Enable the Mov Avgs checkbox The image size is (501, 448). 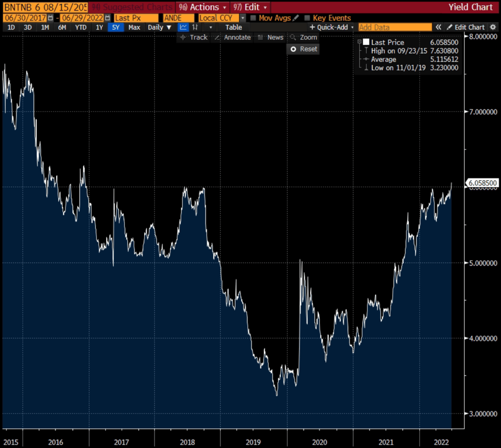click(x=253, y=18)
